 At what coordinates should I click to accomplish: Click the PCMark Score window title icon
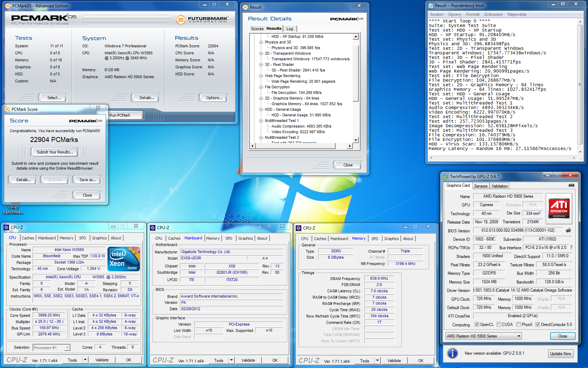click(x=7, y=109)
